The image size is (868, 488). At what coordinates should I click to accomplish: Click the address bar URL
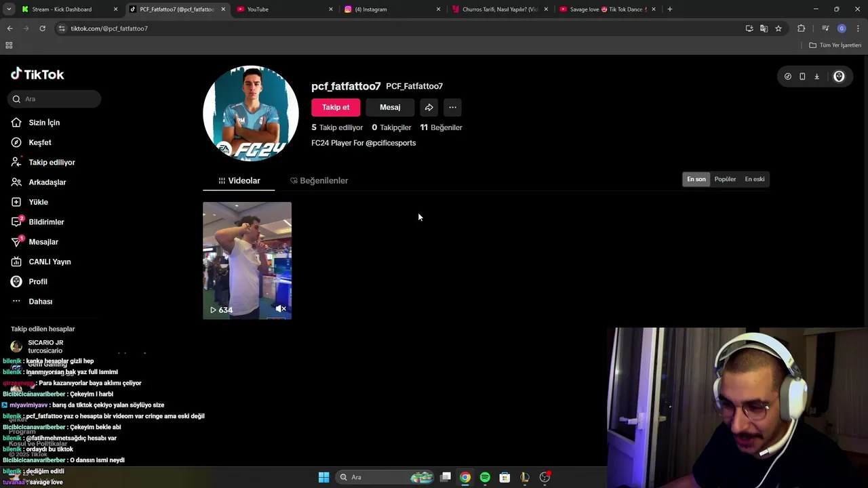(x=109, y=28)
